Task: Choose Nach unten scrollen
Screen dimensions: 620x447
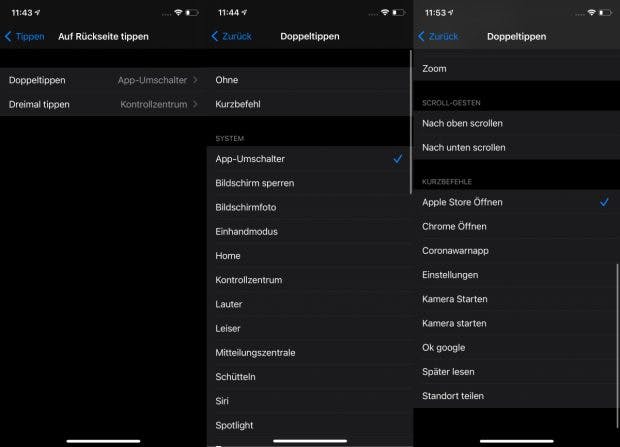Action: 516,148
